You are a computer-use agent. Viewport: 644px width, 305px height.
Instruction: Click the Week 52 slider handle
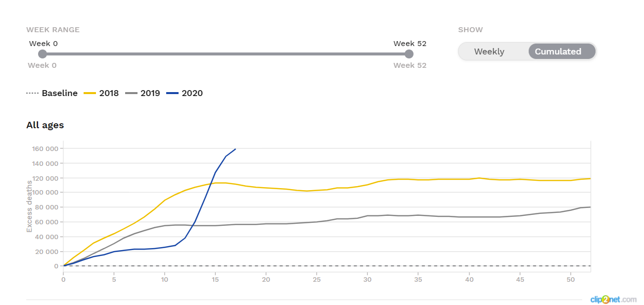(409, 54)
